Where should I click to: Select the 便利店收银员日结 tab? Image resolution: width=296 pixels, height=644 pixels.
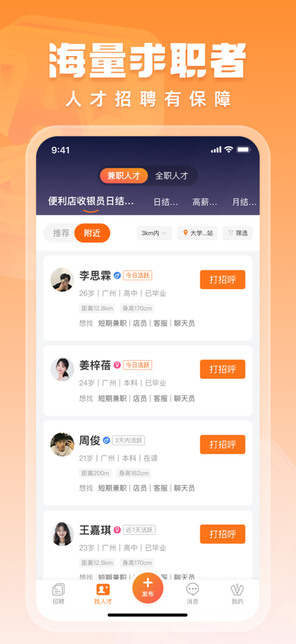click(x=91, y=201)
